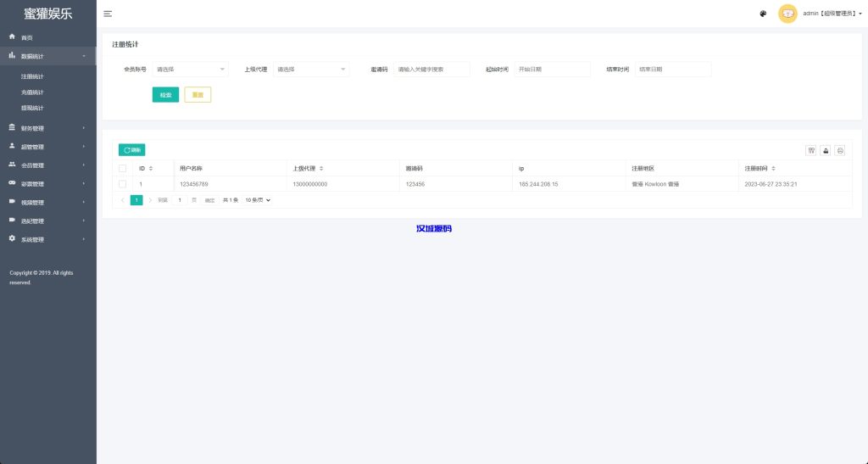This screenshot has width=868, height=464.
Task: Open 充值统计 in the sidebar submenu
Action: [x=33, y=92]
